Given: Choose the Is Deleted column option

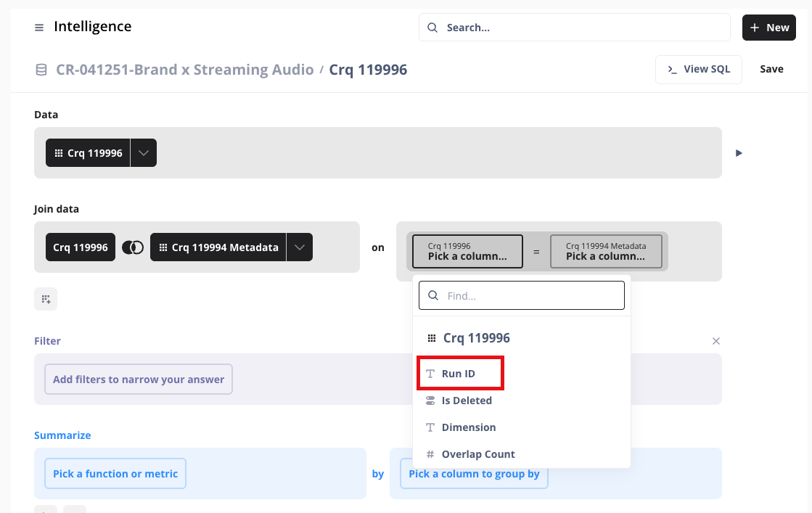Looking at the screenshot, I should click(x=466, y=401).
